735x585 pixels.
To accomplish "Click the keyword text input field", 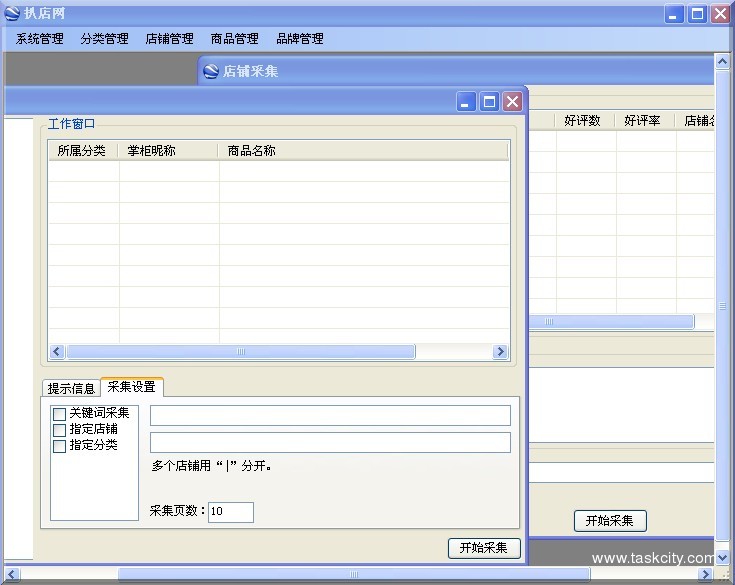I will [330, 415].
